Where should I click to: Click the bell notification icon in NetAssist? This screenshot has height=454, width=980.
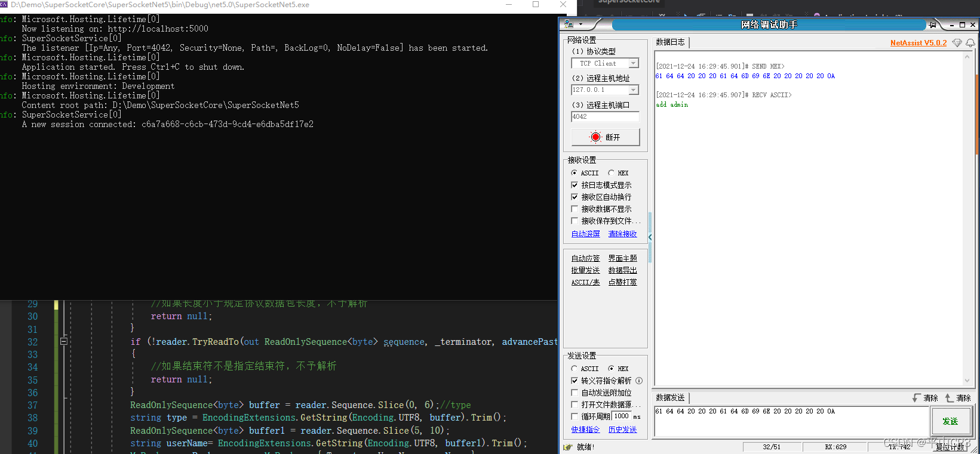(x=970, y=43)
